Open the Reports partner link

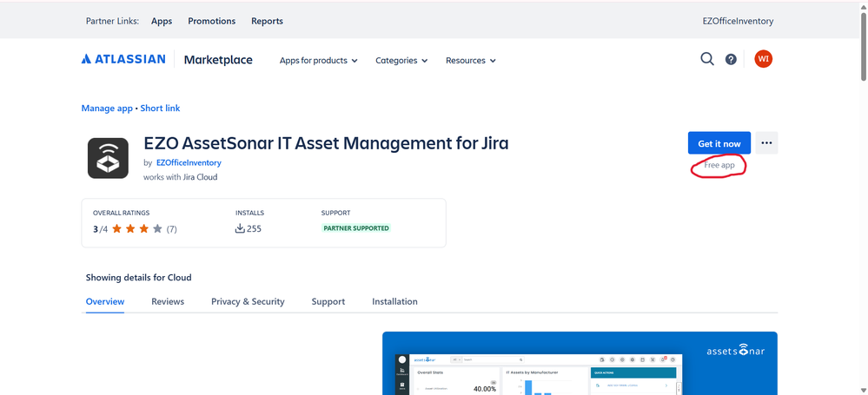[x=267, y=21]
